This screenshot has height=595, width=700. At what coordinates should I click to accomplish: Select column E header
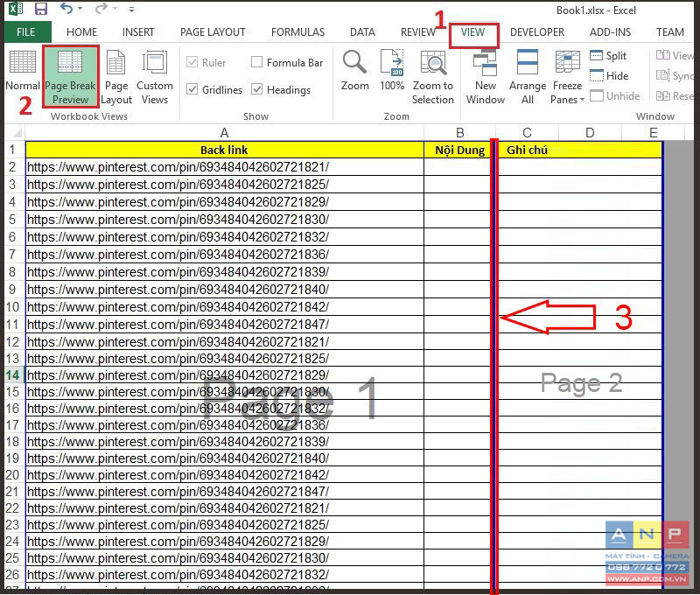[653, 133]
